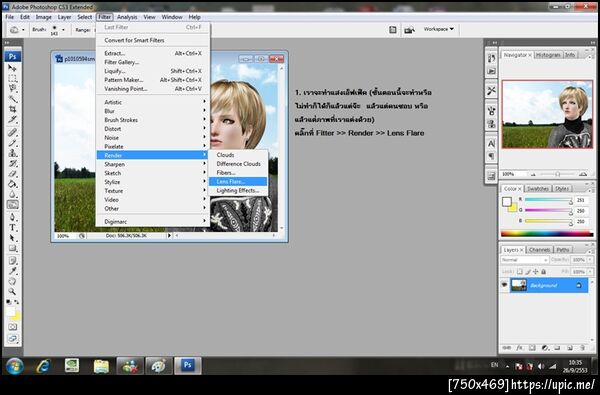Select the Slice tool
This screenshot has width=600, height=395.
tap(12, 120)
